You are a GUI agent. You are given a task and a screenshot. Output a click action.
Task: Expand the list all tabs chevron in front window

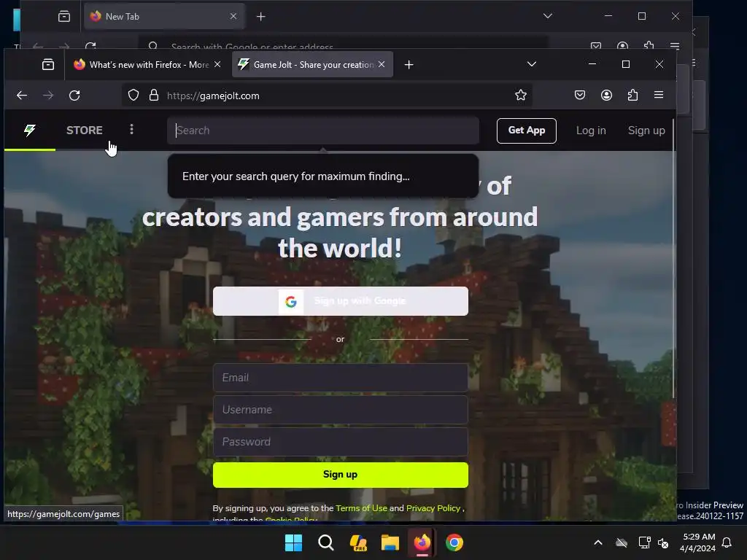pyautogui.click(x=532, y=64)
